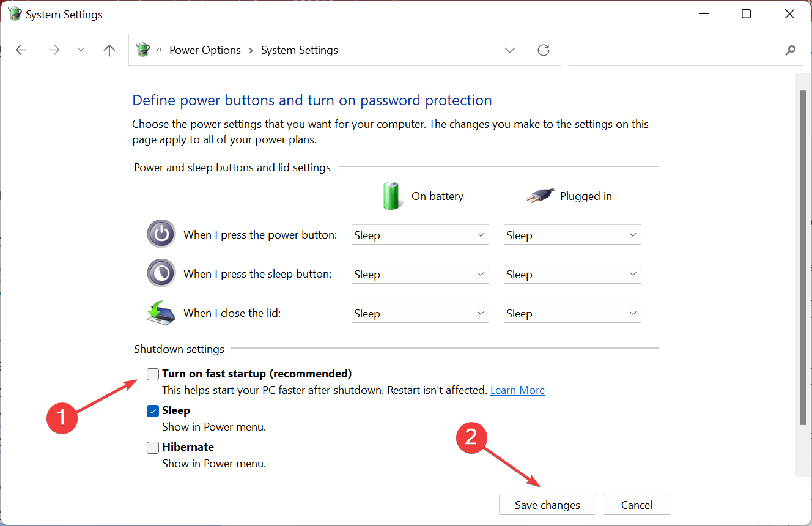Go up one level arrow
The width and height of the screenshot is (812, 526).
[109, 50]
